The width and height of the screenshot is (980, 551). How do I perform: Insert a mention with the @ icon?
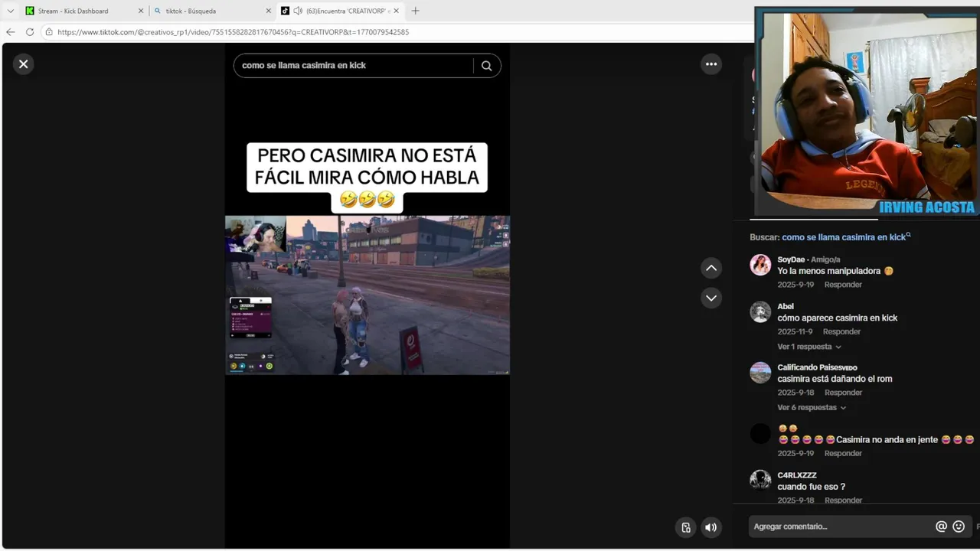pos(941,527)
